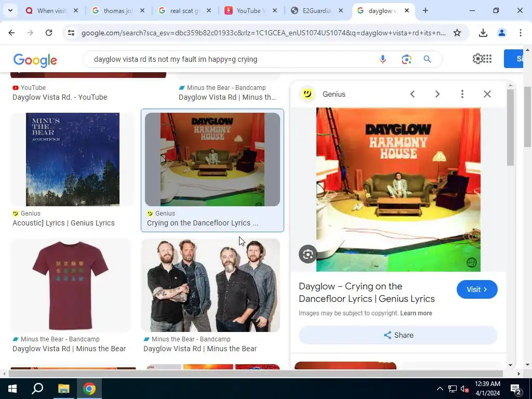The image size is (532, 399).
Task: Click the Share button
Action: [x=398, y=335]
